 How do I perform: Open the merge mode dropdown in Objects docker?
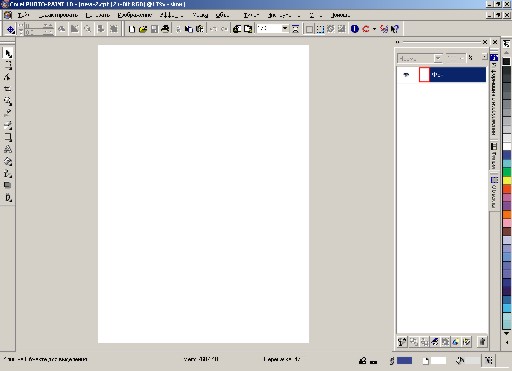click(438, 58)
